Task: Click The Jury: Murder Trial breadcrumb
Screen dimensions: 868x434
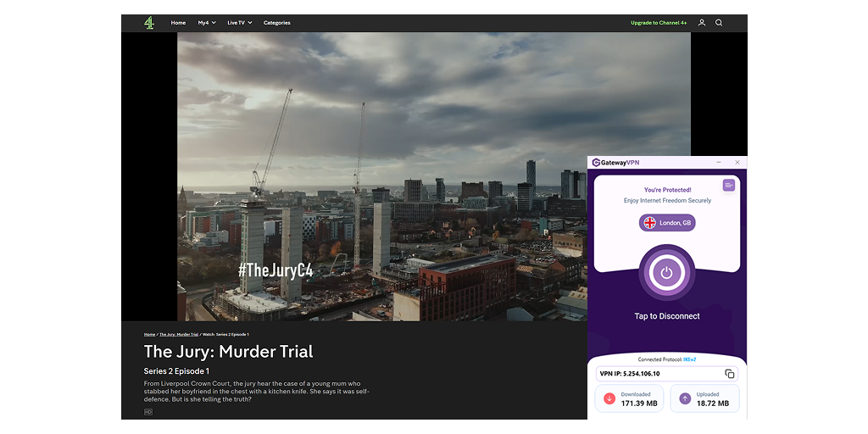Action: pyautogui.click(x=179, y=334)
